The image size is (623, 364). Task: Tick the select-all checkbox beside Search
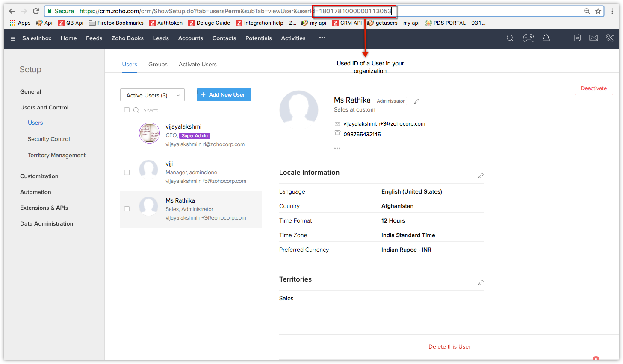point(127,110)
